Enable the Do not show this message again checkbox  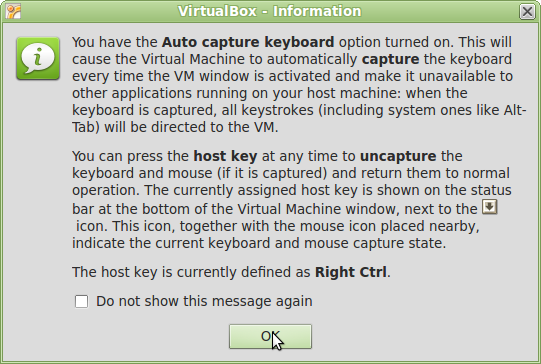pos(81,302)
